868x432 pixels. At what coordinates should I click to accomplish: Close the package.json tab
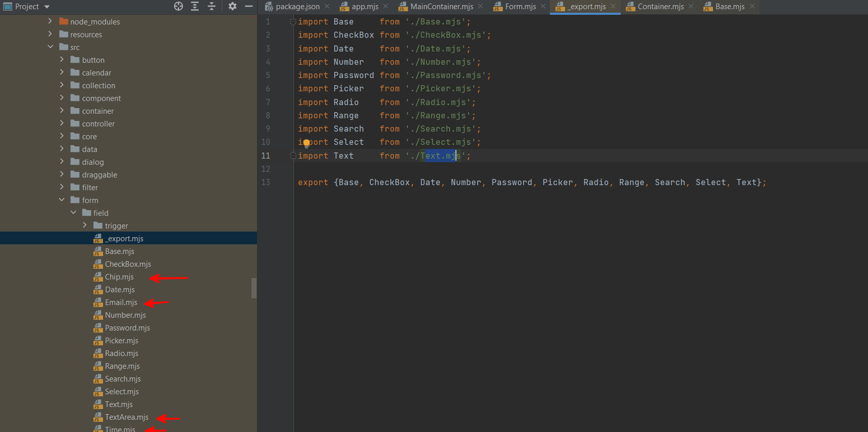click(x=327, y=6)
